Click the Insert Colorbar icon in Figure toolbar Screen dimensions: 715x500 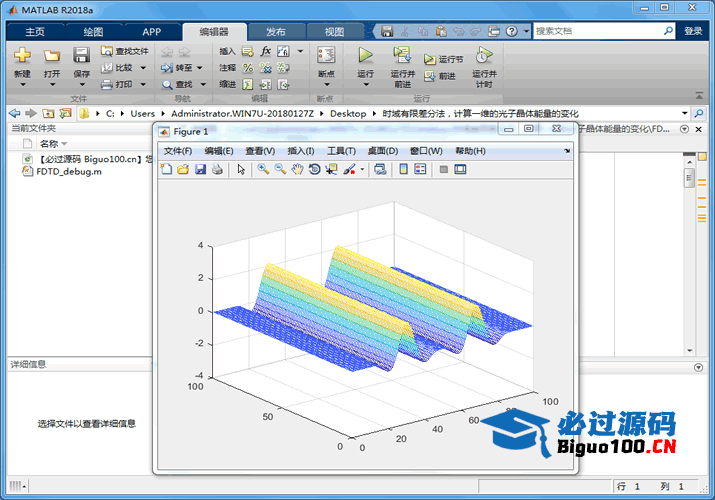tap(403, 170)
